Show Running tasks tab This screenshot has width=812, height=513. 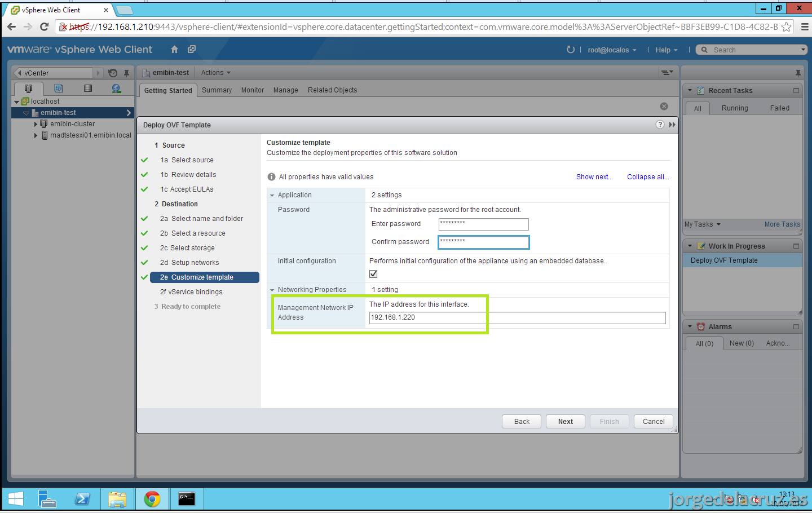(x=735, y=108)
